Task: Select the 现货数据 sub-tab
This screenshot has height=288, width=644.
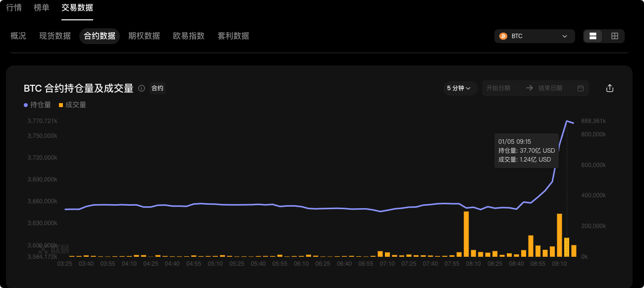Action: 55,36
